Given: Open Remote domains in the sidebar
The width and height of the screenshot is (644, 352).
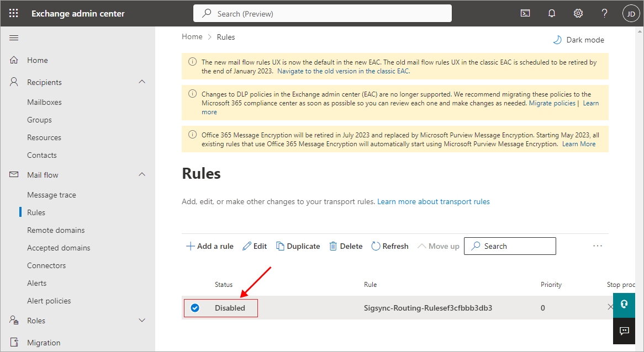Looking at the screenshot, I should (x=56, y=230).
